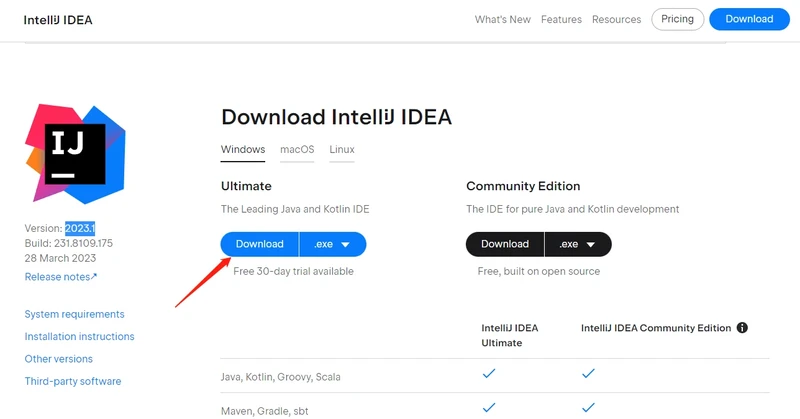Click the blue Download button in header
The image size is (800, 419).
(749, 19)
